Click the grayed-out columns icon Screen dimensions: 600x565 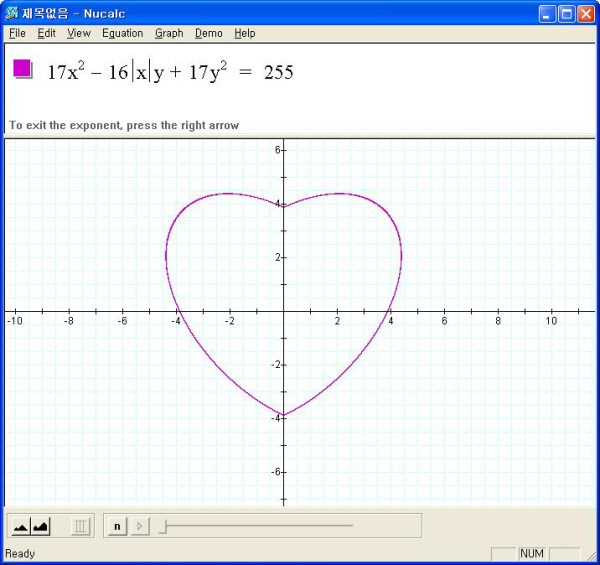coord(81,526)
